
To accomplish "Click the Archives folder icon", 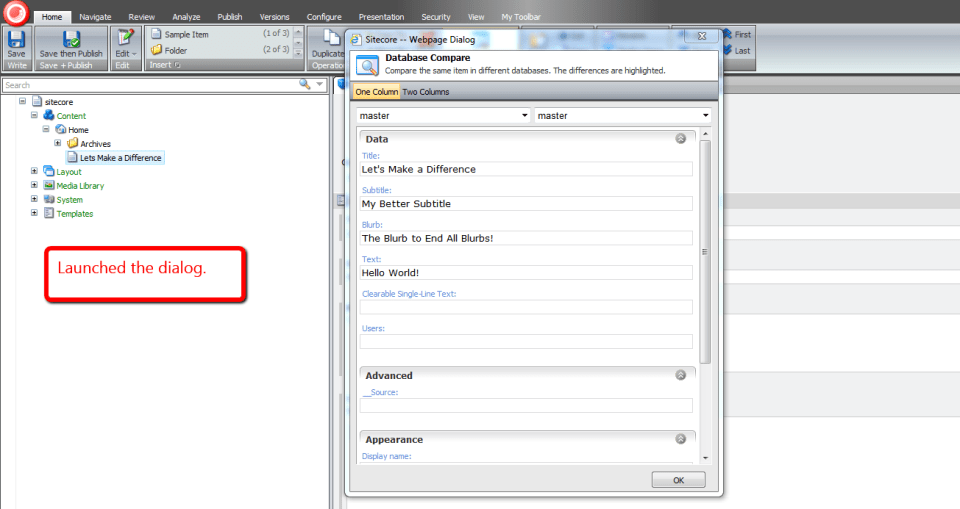I will tap(72, 143).
